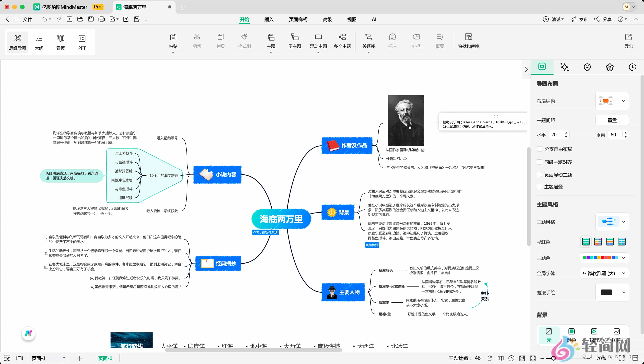The width and height of the screenshot is (644, 364).
Task: Switch to the history clock panel on right sidebar
Action: click(632, 67)
